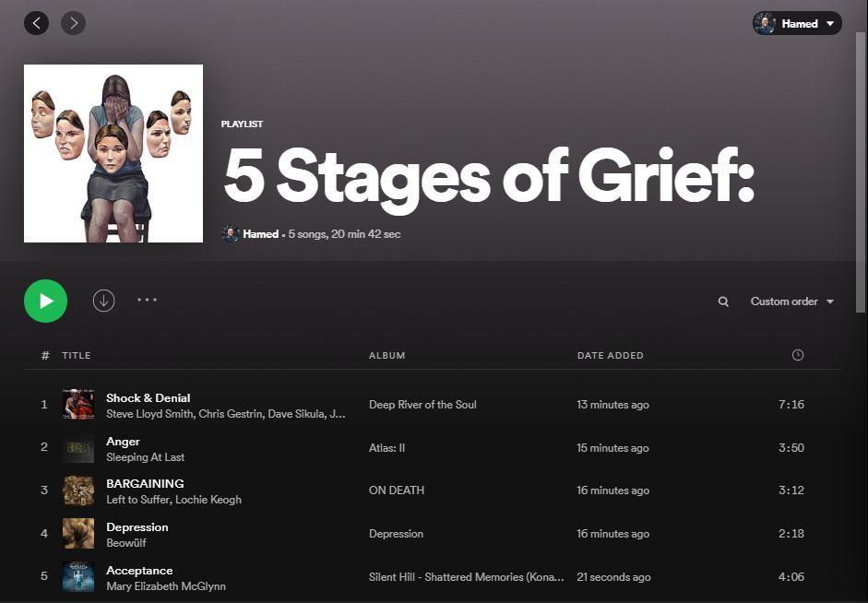Select the song 'BARGAINING'
Image resolution: width=868 pixels, height=603 pixels.
pyautogui.click(x=145, y=483)
